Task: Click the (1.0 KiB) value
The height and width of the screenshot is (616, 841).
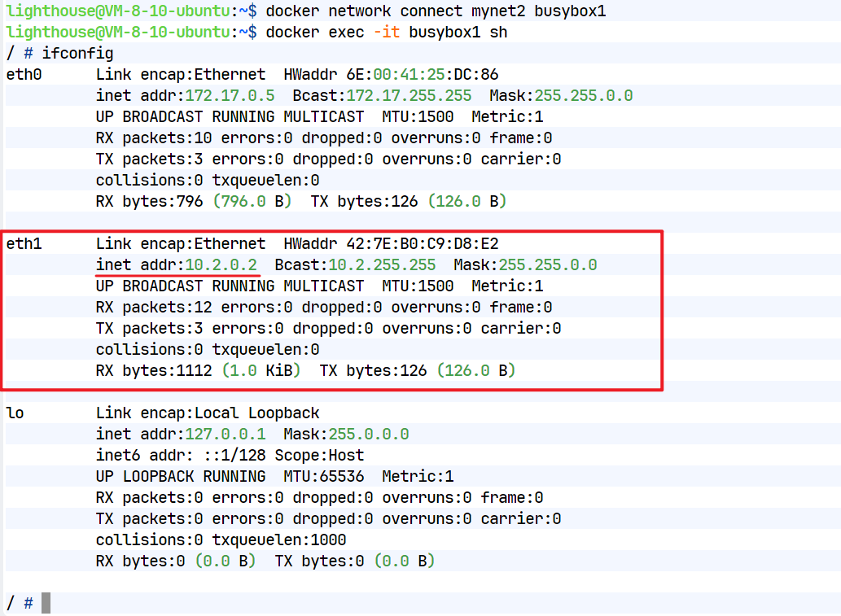Action: [x=261, y=370]
